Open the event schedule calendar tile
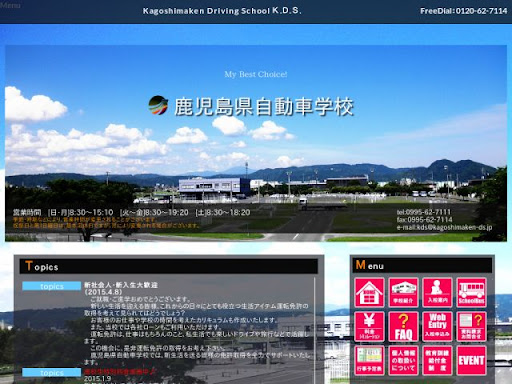The width and height of the screenshot is (512, 384). pyautogui.click(x=369, y=361)
